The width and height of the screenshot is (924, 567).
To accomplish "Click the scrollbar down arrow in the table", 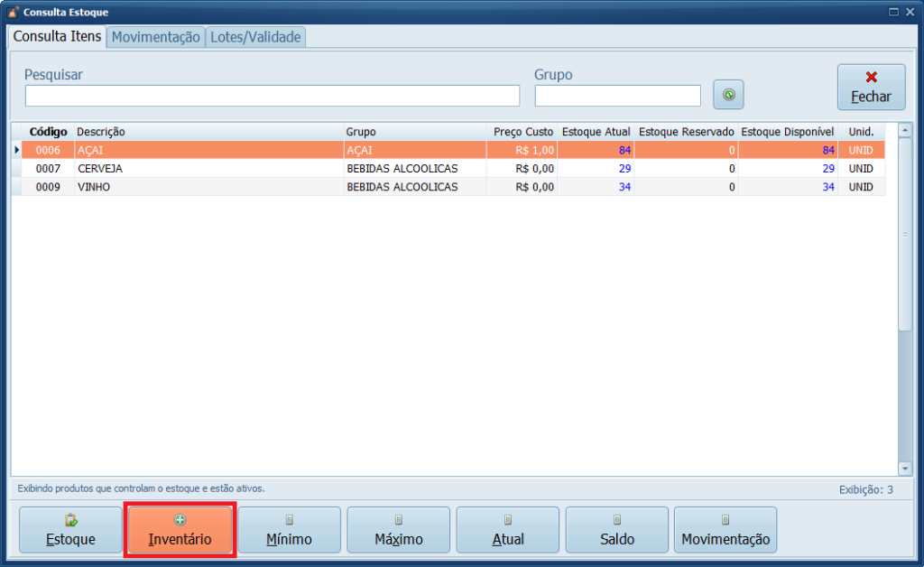I will click(905, 469).
